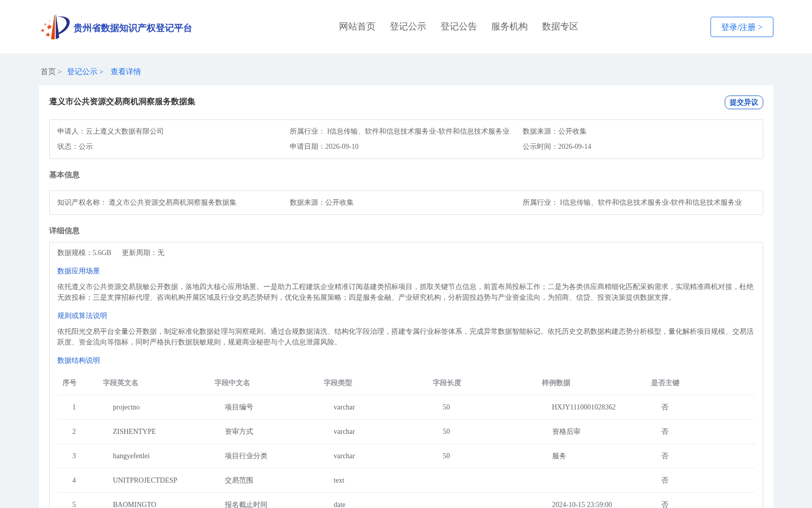This screenshot has width=812, height=508.
Task: Open the 网站首页 nav item
Action: [x=357, y=26]
